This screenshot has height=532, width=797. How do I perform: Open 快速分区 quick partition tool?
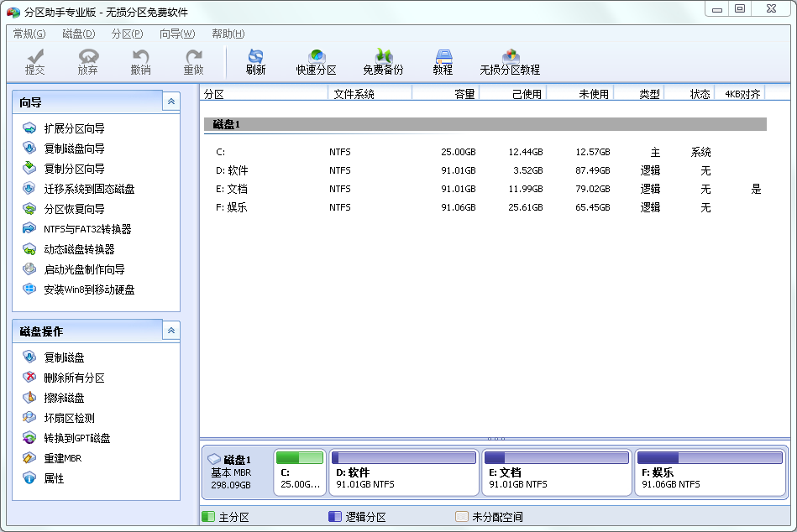pyautogui.click(x=316, y=62)
